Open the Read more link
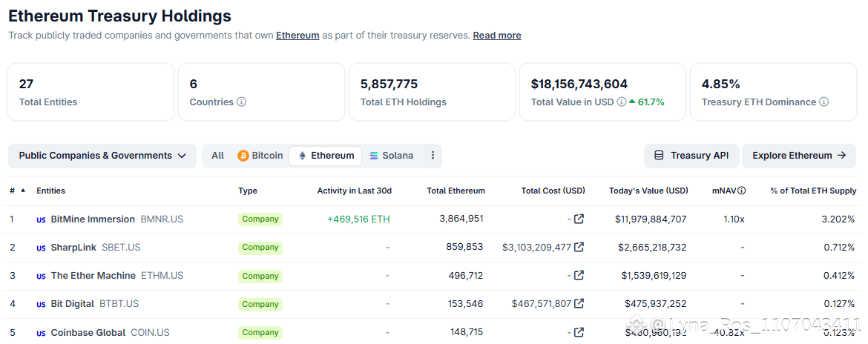The width and height of the screenshot is (868, 344). [x=496, y=36]
